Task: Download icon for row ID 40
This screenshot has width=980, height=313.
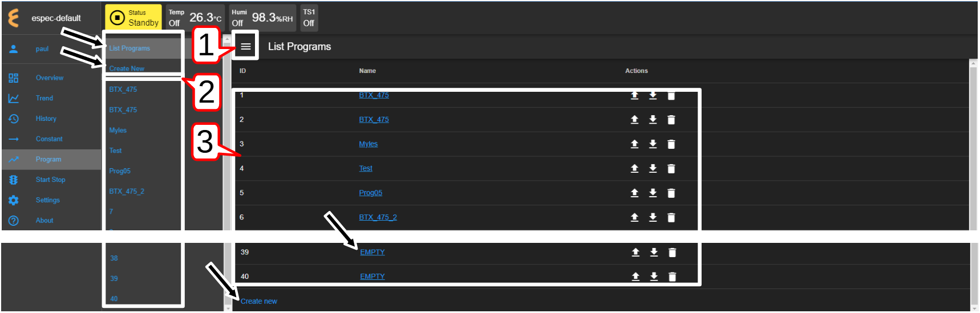Action: (x=654, y=277)
